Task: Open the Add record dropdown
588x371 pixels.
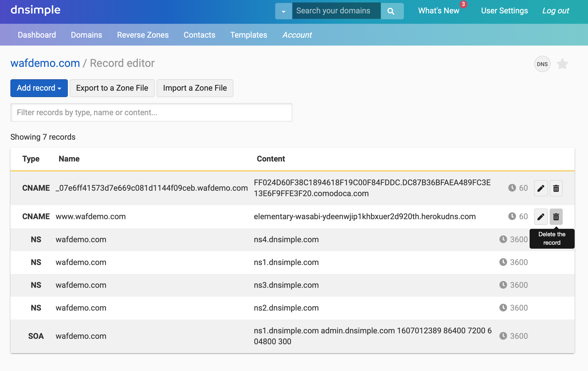Action: pos(39,88)
